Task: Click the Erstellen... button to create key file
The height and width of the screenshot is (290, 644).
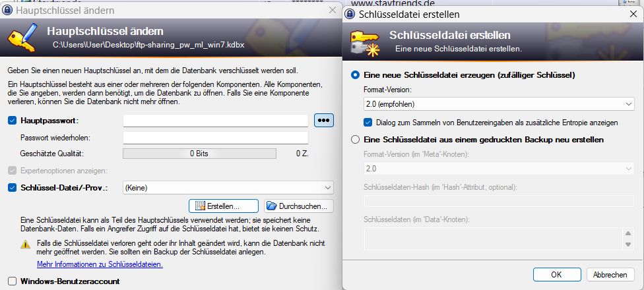Action: (x=224, y=206)
